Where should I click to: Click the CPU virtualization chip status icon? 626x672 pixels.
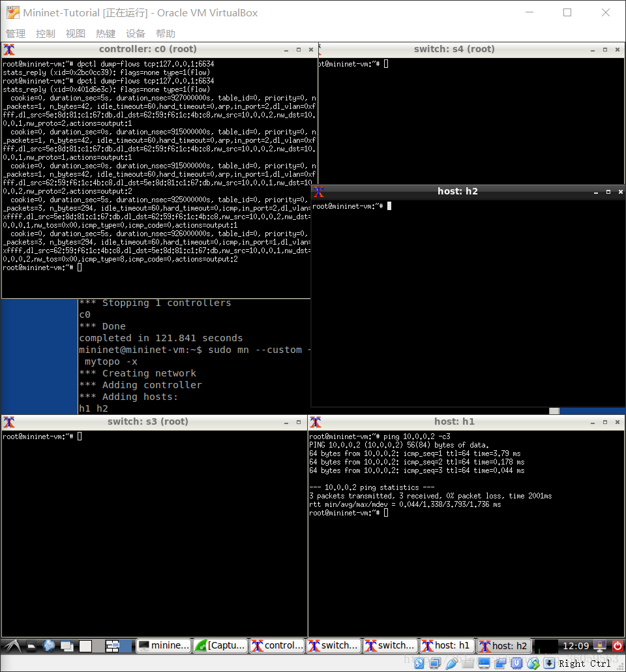click(516, 664)
